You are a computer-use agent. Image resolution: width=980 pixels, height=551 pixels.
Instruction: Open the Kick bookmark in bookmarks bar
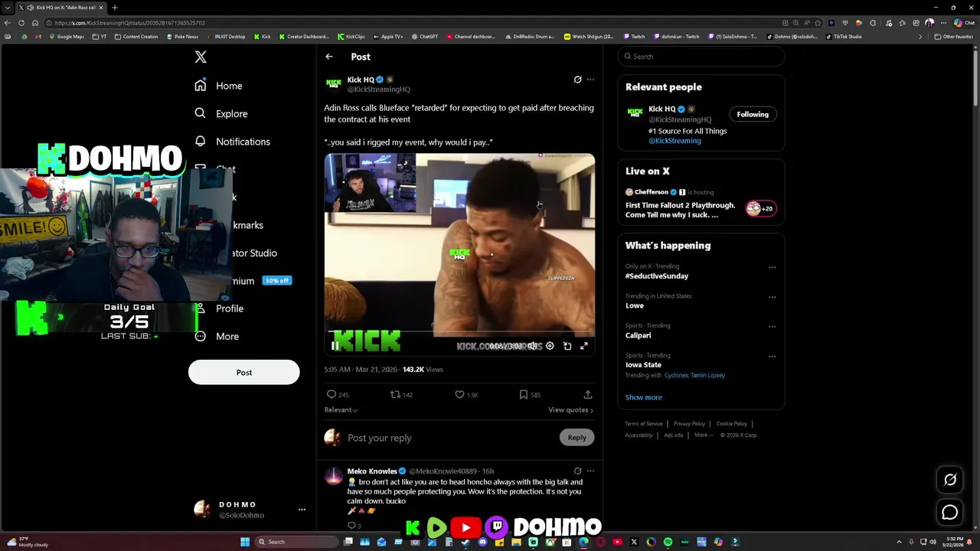tap(262, 37)
